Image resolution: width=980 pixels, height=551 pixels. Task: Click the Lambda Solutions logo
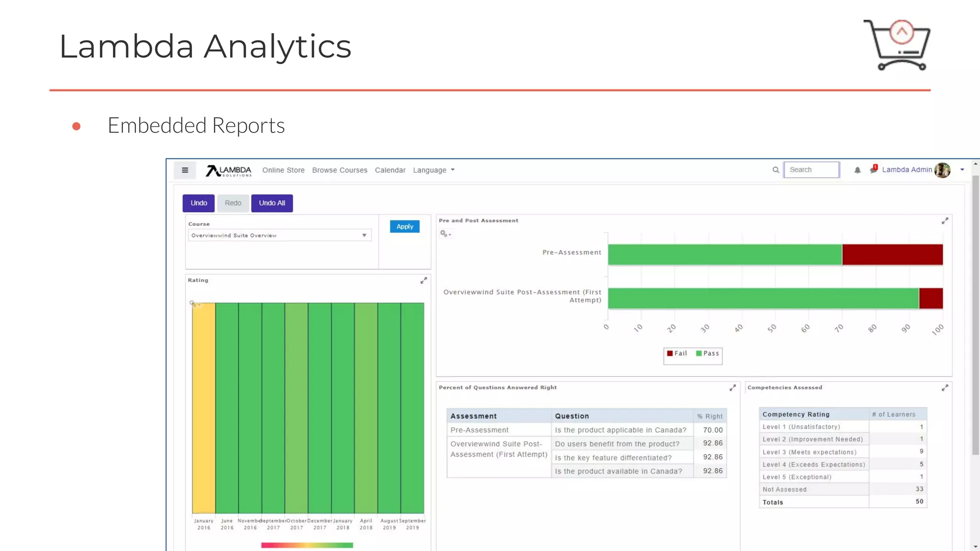[228, 171]
